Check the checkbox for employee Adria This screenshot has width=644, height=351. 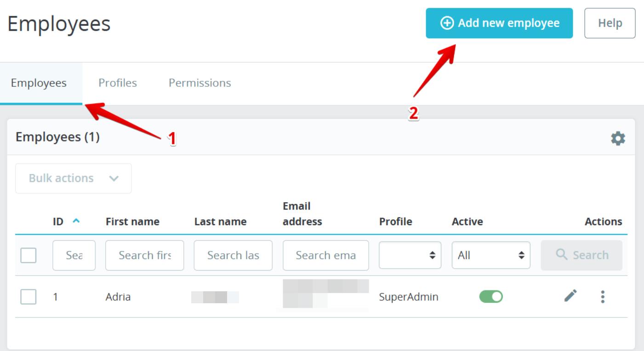tap(28, 297)
